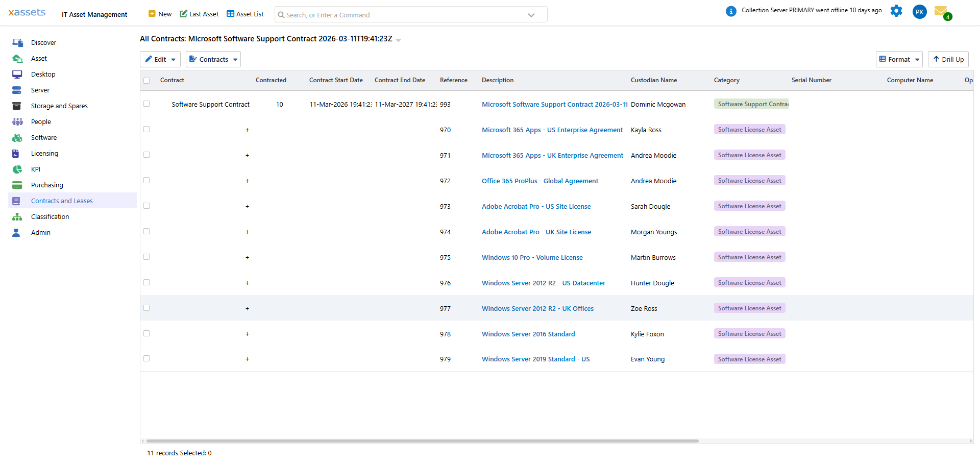Click the Drill Up button

click(x=948, y=59)
